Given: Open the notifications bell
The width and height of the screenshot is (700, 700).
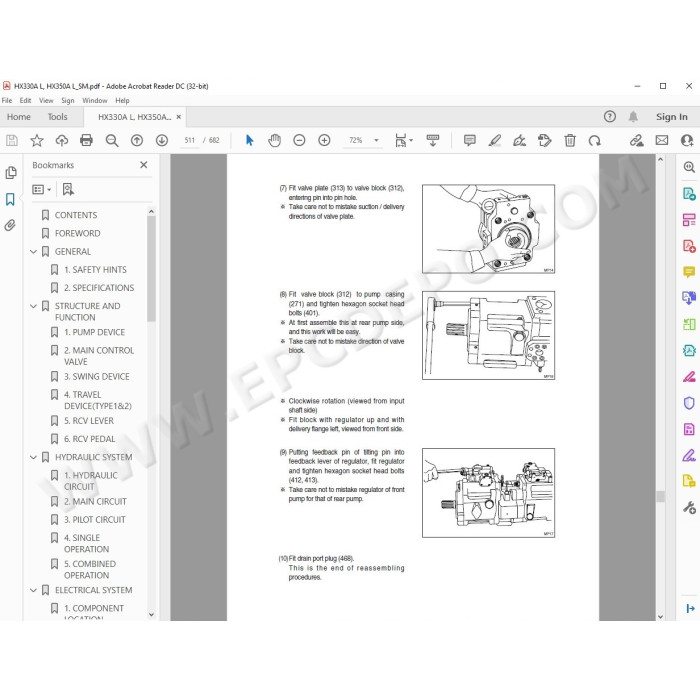Looking at the screenshot, I should pyautogui.click(x=633, y=117).
